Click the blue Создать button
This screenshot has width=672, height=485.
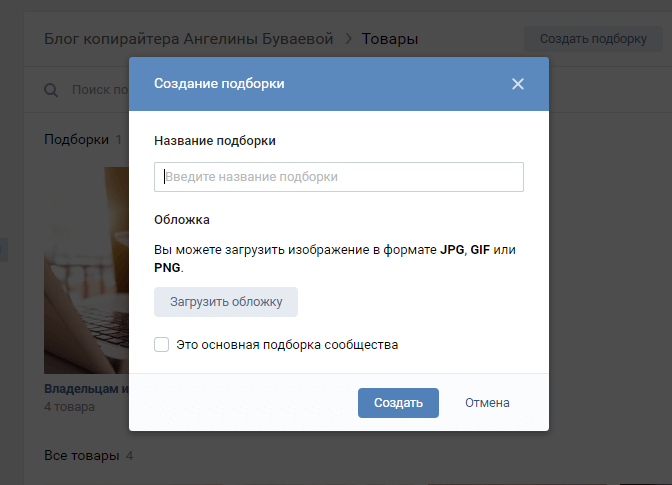(x=398, y=403)
